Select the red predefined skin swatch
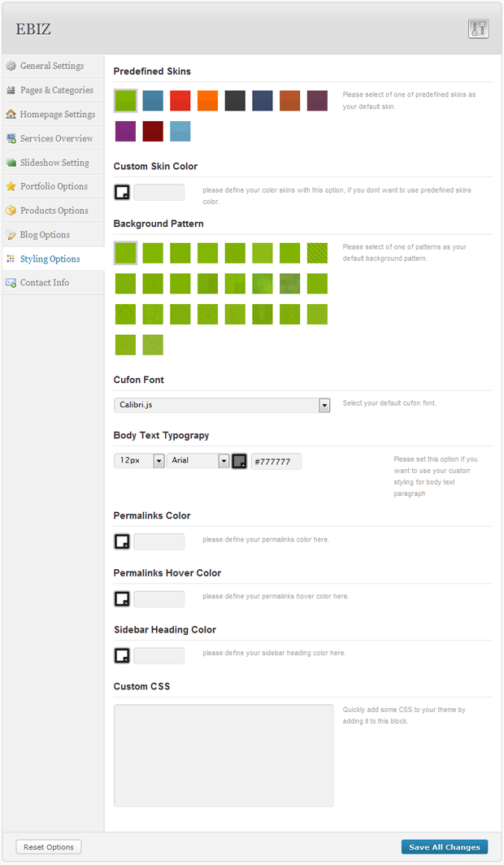Screen dimensions: 504x865 click(x=180, y=100)
